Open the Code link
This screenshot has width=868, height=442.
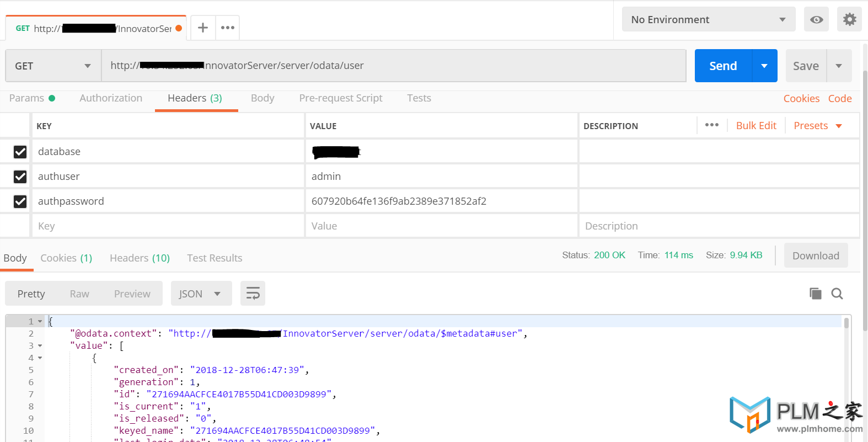pyautogui.click(x=840, y=99)
